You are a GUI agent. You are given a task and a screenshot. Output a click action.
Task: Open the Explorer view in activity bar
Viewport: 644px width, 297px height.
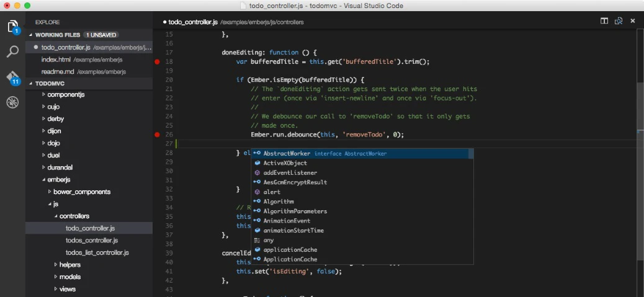point(12,27)
